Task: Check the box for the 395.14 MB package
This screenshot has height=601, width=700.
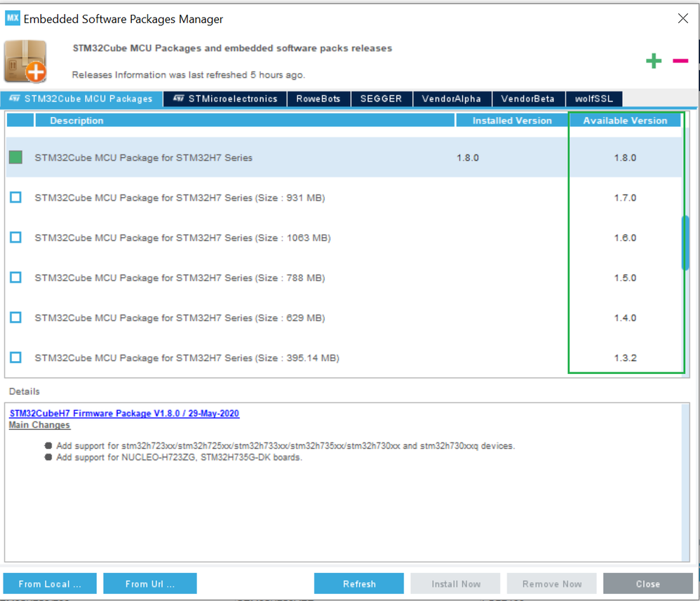Action: coord(15,357)
